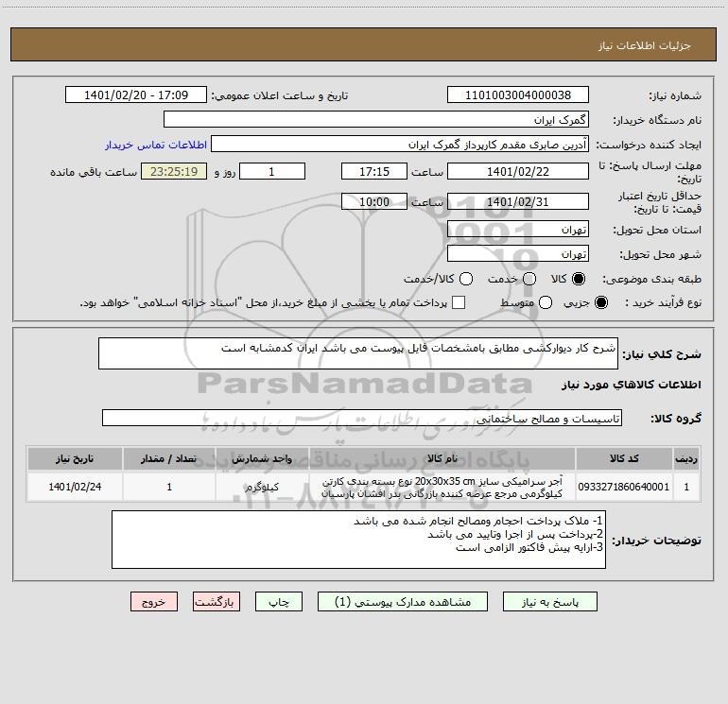Screen dimensions: 728x704
Task: Click the بازگشت back button
Action: pos(217,602)
